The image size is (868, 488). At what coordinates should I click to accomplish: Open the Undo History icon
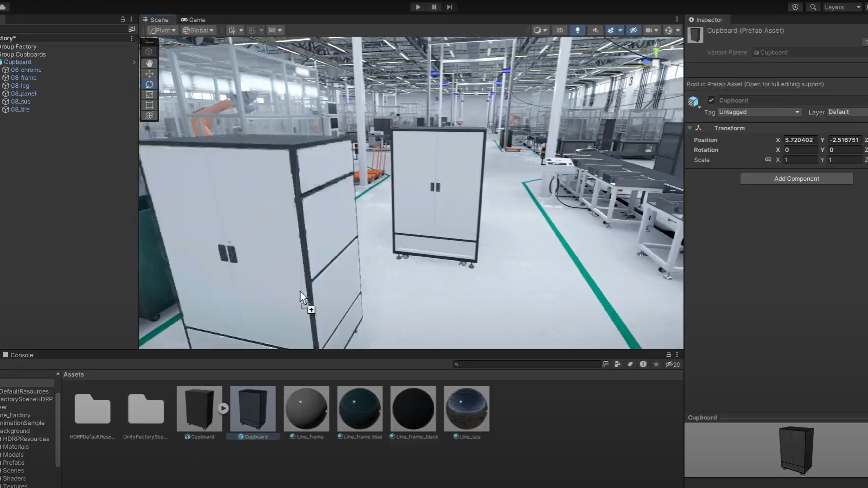pyautogui.click(x=795, y=7)
